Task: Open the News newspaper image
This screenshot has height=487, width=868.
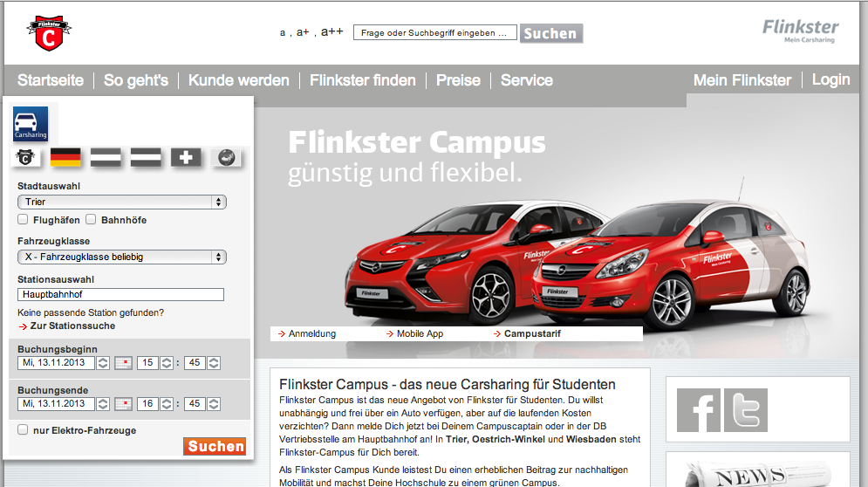Action: pyautogui.click(x=757, y=476)
